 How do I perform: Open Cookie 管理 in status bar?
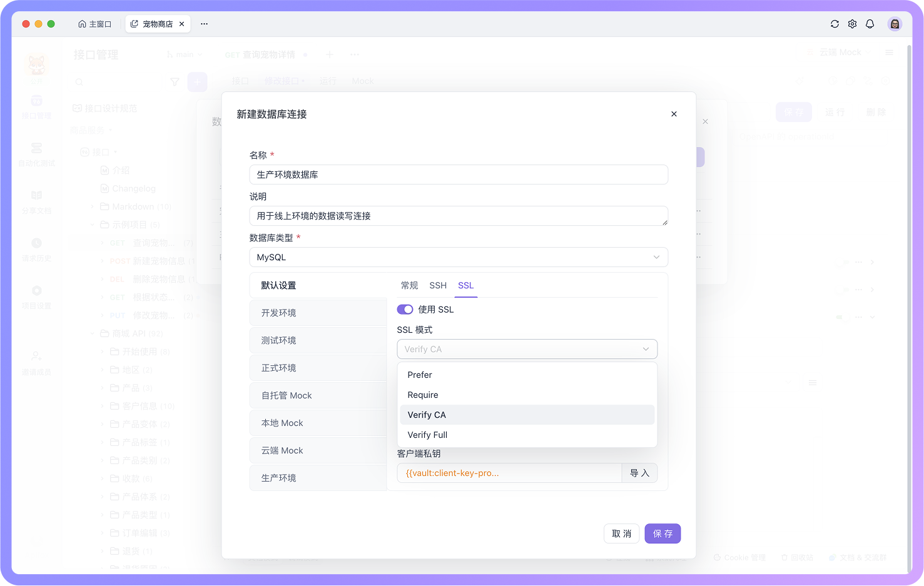coord(740,557)
